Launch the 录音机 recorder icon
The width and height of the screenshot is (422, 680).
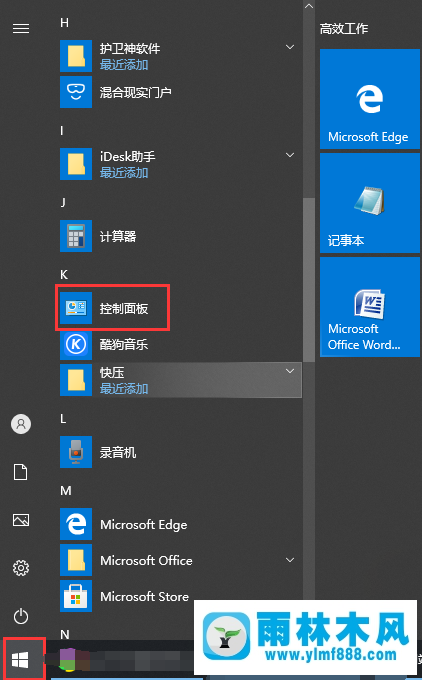click(76, 452)
